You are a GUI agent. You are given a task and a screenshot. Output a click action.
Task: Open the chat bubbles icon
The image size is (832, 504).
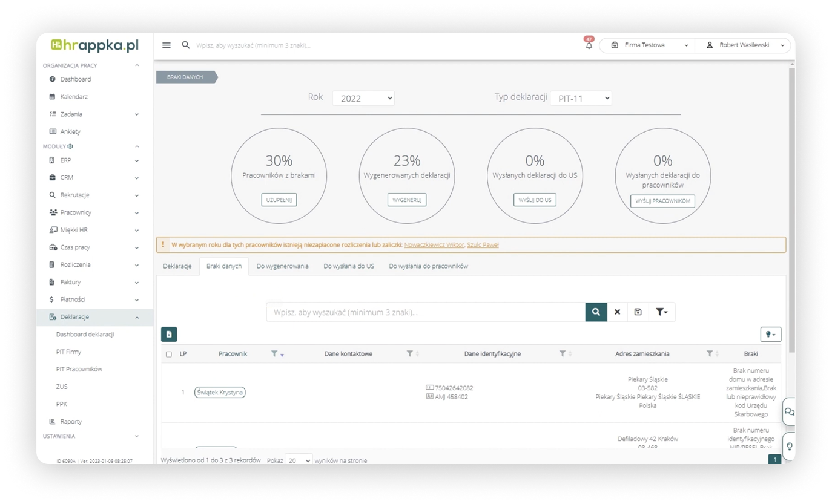click(789, 411)
